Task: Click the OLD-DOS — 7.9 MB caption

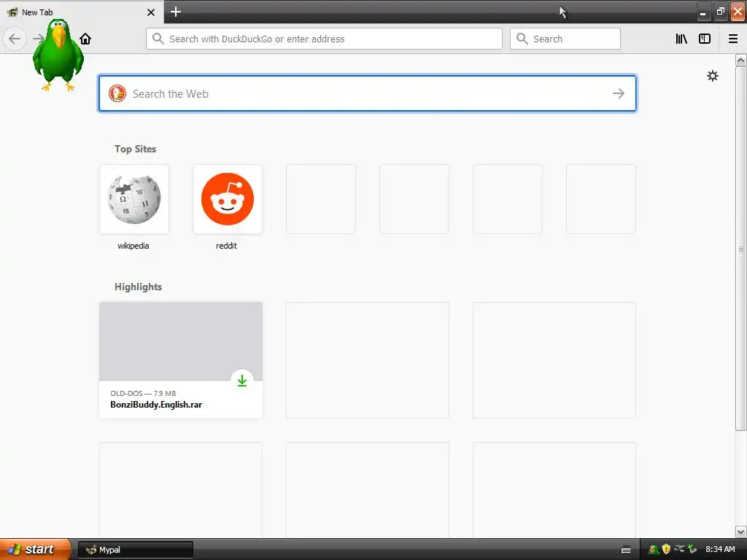Action: [143, 393]
